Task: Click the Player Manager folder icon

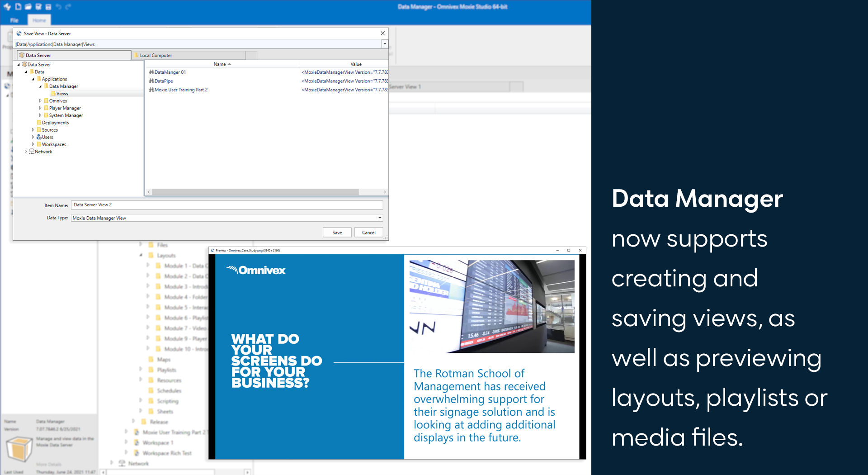Action: [46, 108]
